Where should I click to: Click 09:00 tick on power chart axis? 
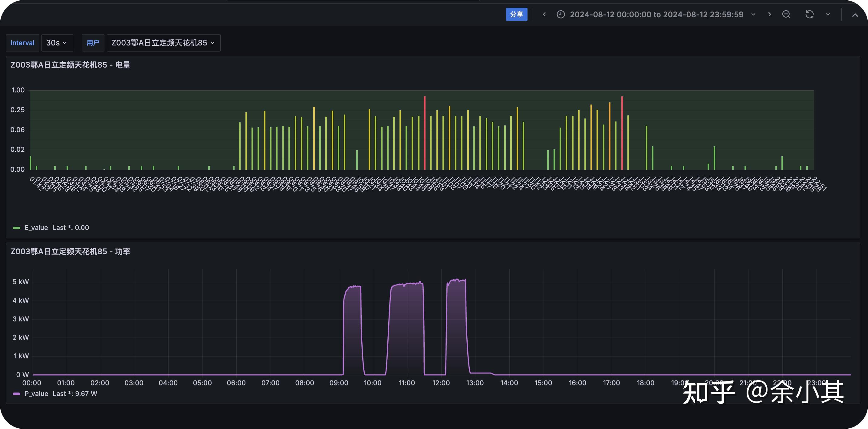[339, 383]
